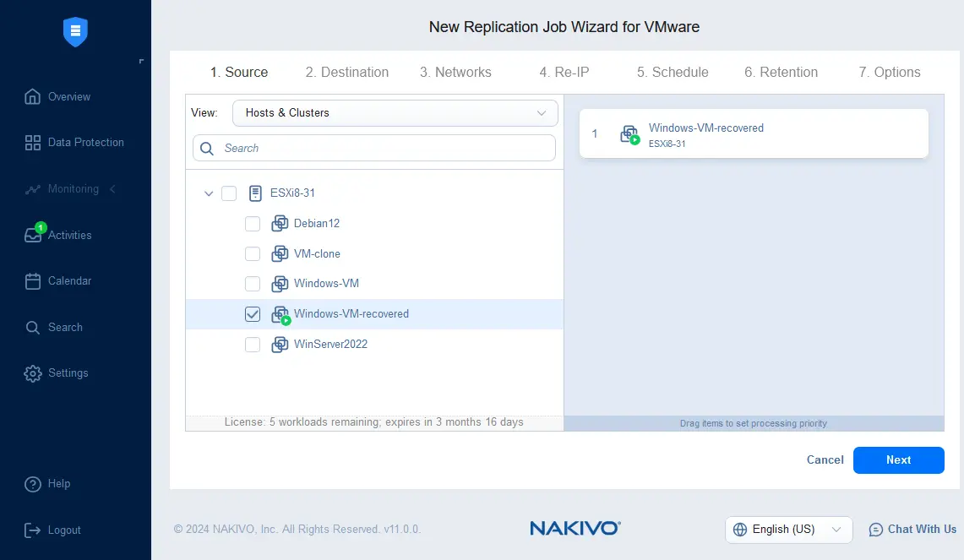Go to the 2. Destination step
This screenshot has width=964, height=560.
pyautogui.click(x=346, y=72)
